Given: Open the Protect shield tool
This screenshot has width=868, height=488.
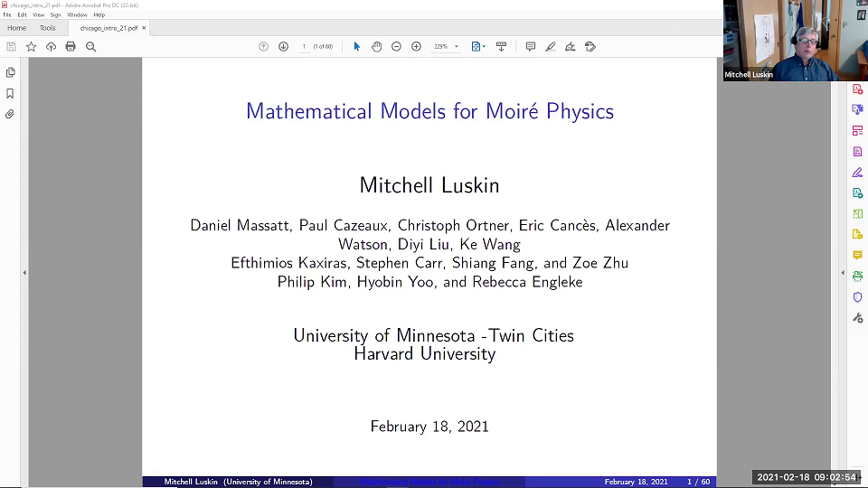Looking at the screenshot, I should pyautogui.click(x=857, y=297).
